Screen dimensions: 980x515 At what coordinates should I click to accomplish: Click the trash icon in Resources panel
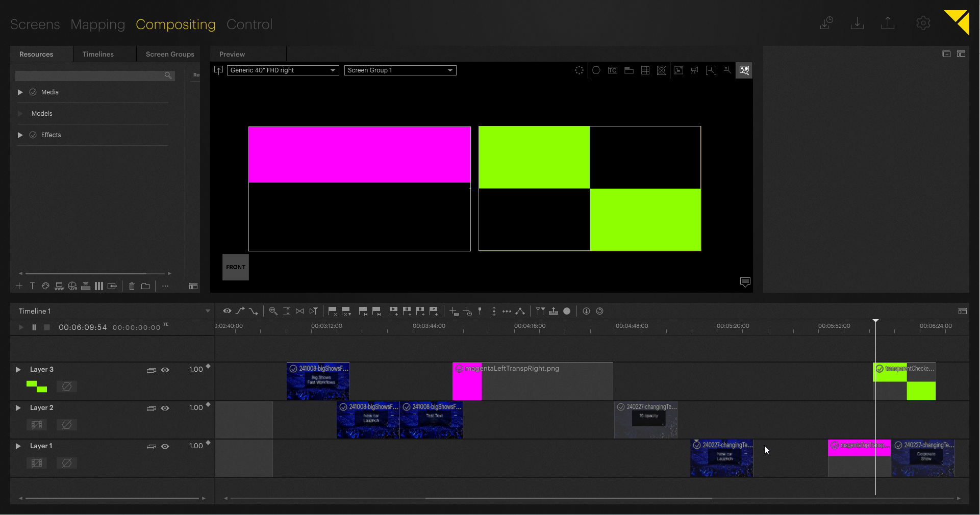[x=132, y=286]
